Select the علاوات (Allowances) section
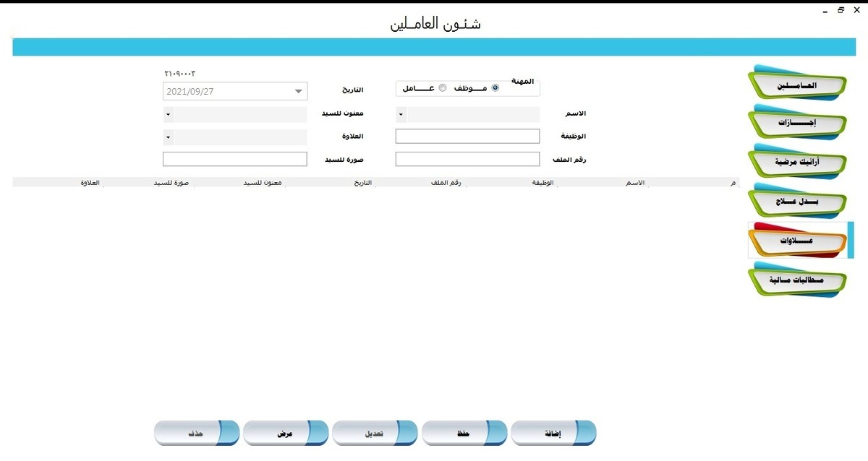Viewport: 868px width, 461px height. tap(796, 240)
